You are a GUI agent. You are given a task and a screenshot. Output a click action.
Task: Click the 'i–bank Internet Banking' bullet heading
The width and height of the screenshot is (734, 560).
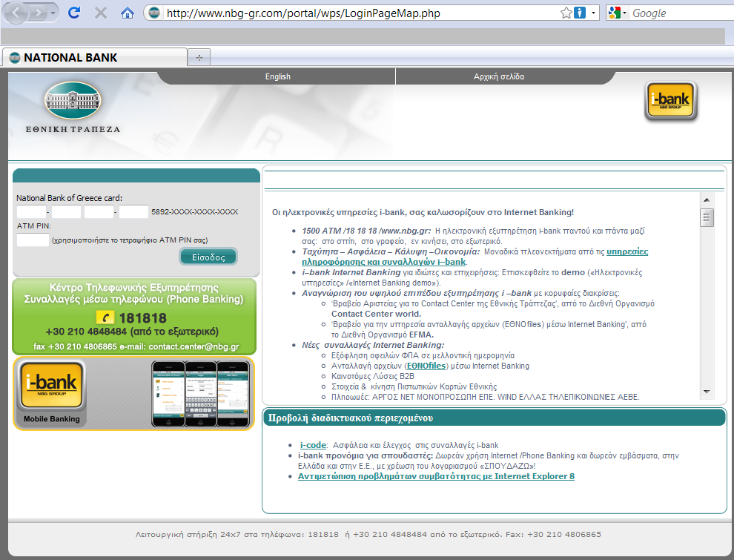[x=351, y=272]
